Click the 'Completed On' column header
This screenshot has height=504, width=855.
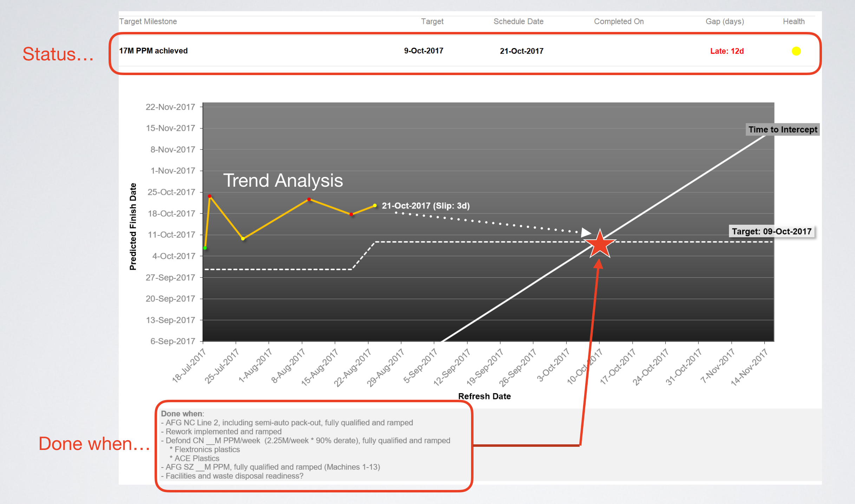pyautogui.click(x=619, y=21)
